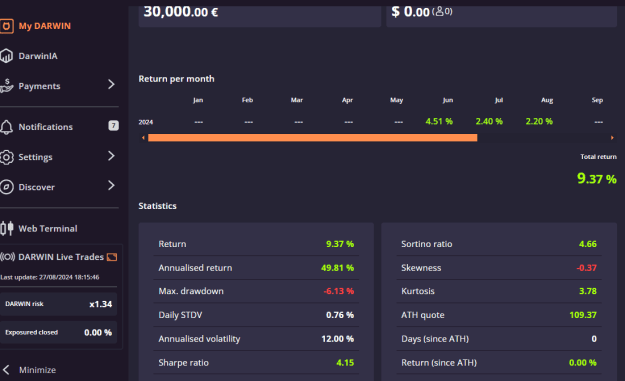This screenshot has width=625, height=381.
Task: Click Daily STDV 0.76 % row
Action: [256, 315]
